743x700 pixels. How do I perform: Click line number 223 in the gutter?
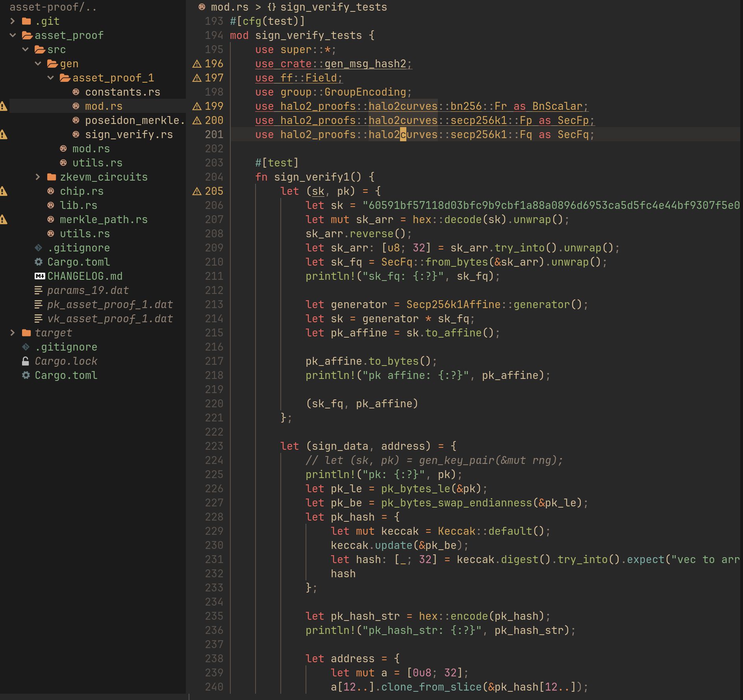(x=214, y=446)
